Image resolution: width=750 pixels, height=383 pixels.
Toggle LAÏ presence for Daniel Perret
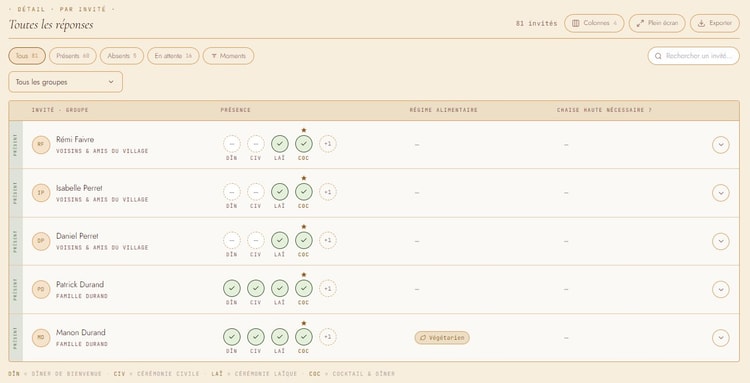coord(280,241)
